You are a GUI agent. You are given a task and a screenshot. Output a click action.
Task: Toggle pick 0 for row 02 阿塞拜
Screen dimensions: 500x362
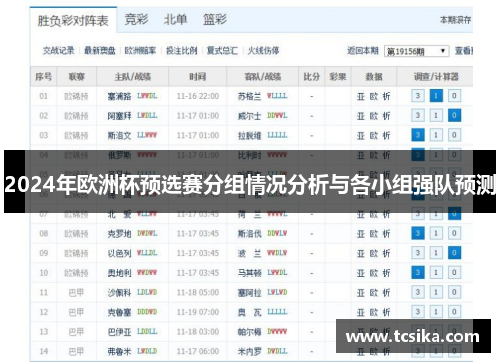pos(454,116)
